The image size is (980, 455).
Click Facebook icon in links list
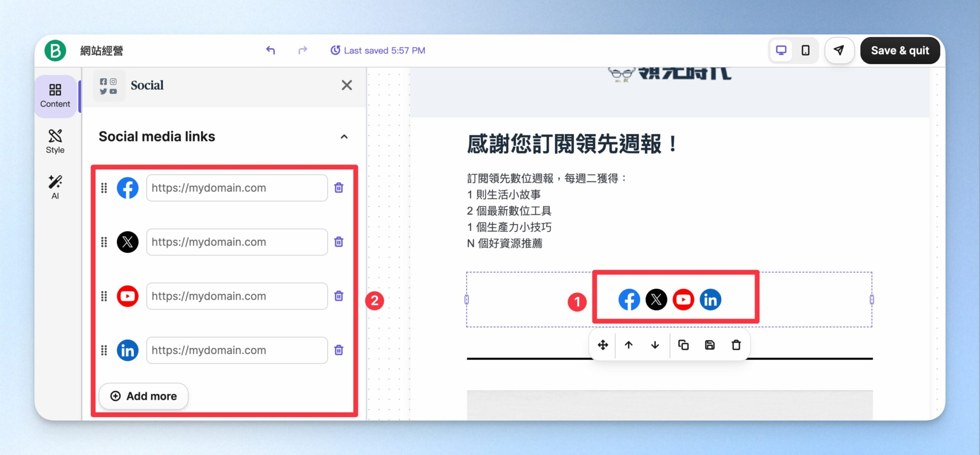tap(127, 188)
